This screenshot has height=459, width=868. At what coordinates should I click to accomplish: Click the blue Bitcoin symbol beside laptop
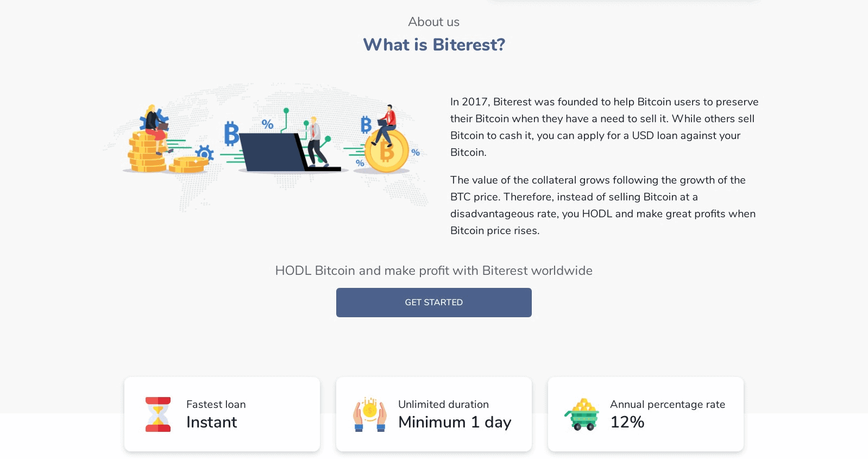(231, 134)
